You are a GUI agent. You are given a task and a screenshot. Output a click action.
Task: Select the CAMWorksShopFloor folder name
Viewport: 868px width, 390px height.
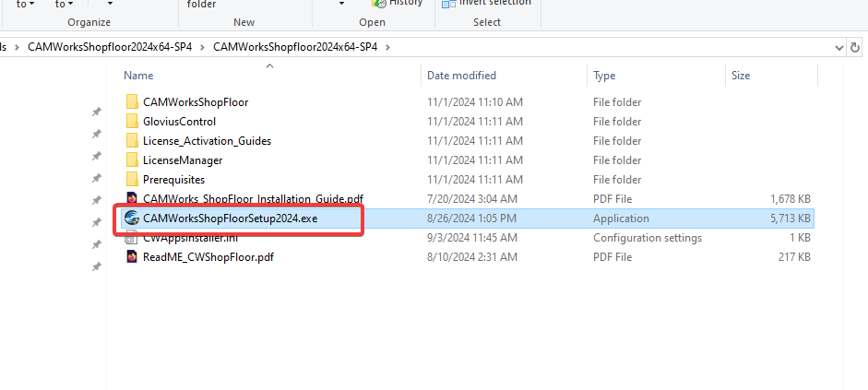[196, 101]
